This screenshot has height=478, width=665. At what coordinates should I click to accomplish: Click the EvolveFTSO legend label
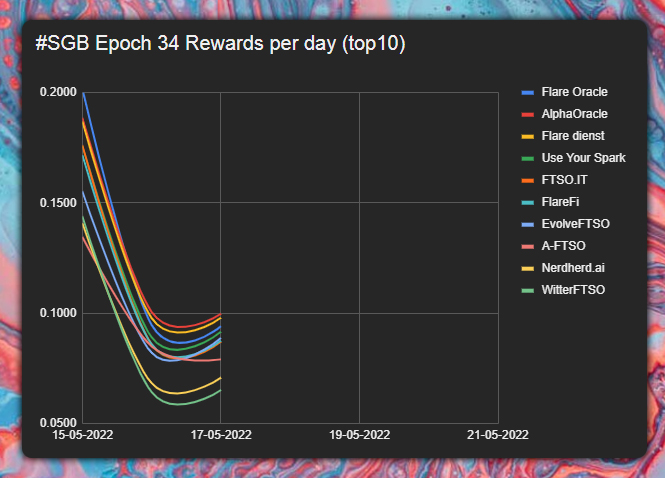point(576,224)
